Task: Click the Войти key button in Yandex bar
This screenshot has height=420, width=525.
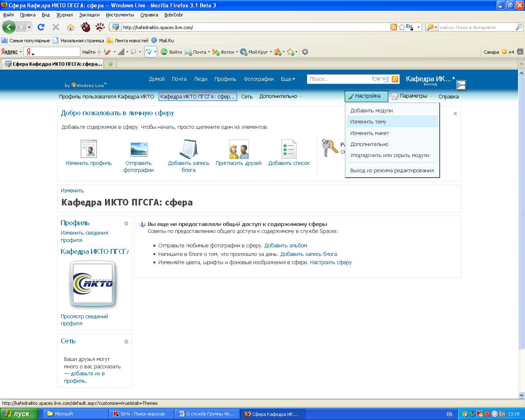Action: [171, 52]
